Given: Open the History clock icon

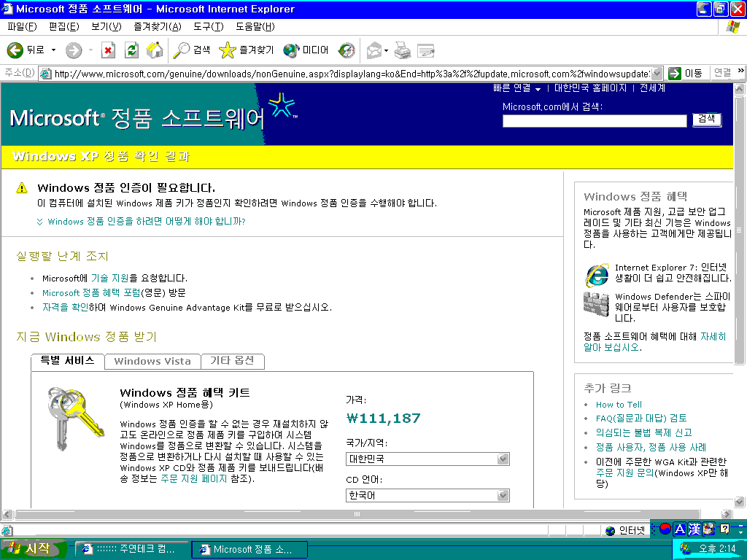Looking at the screenshot, I should 347,50.
